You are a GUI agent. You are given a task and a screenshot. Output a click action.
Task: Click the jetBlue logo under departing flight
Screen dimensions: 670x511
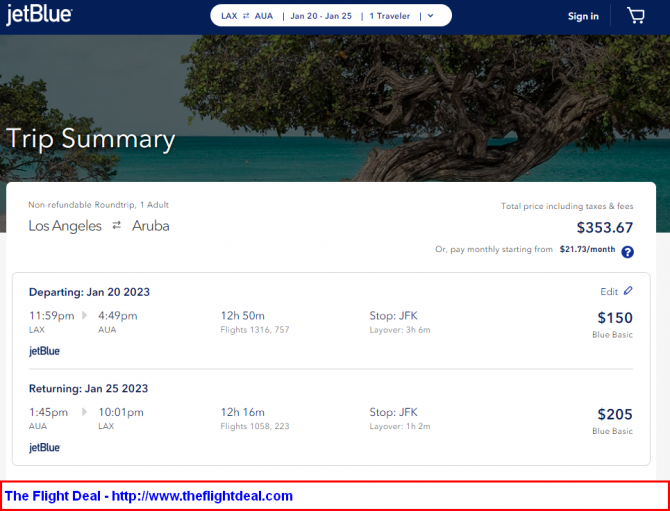(44, 351)
